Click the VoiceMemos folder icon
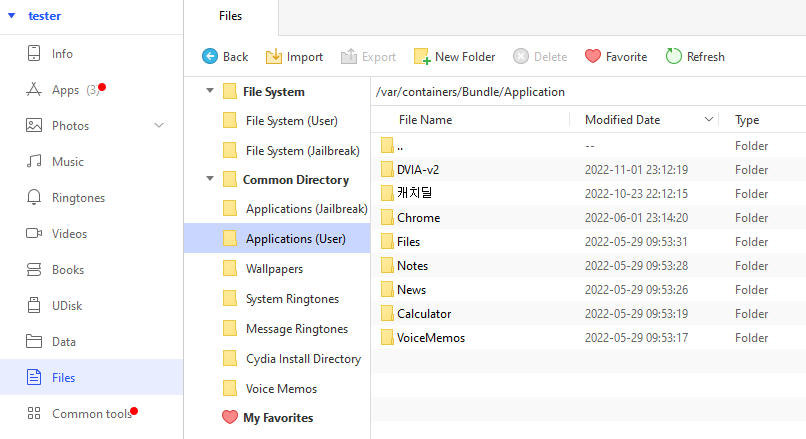 click(x=387, y=337)
